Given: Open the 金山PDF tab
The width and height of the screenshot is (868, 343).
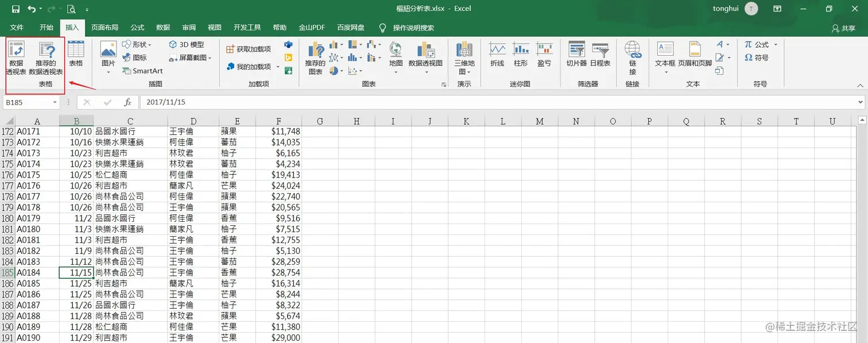Looking at the screenshot, I should coord(312,28).
